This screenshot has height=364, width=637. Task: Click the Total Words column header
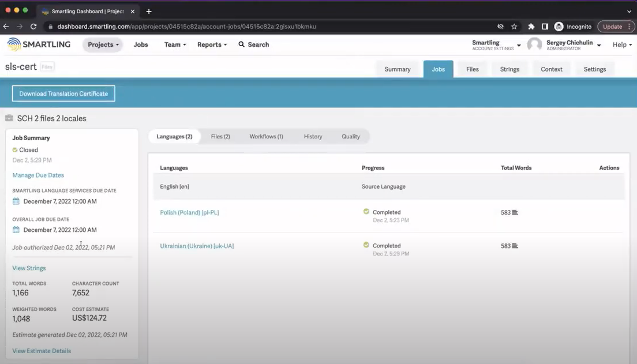click(x=516, y=168)
